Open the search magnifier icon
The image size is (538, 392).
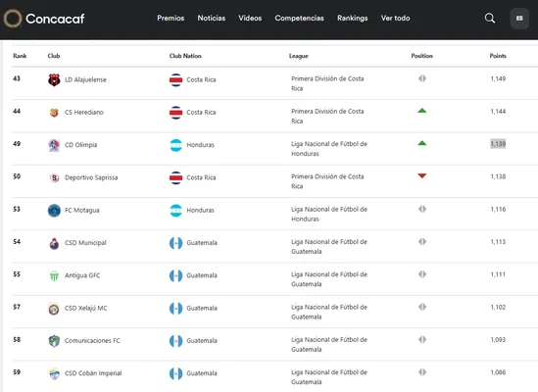pos(490,19)
